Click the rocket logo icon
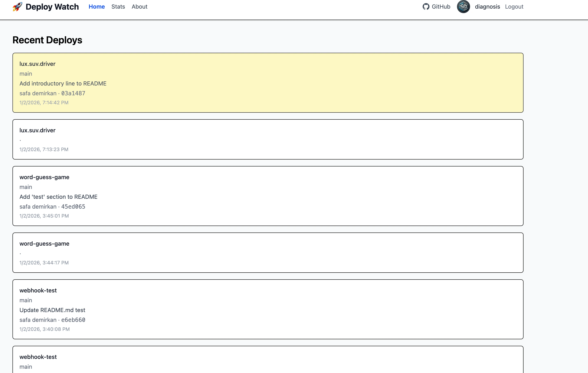This screenshot has width=588, height=373. coord(17,7)
